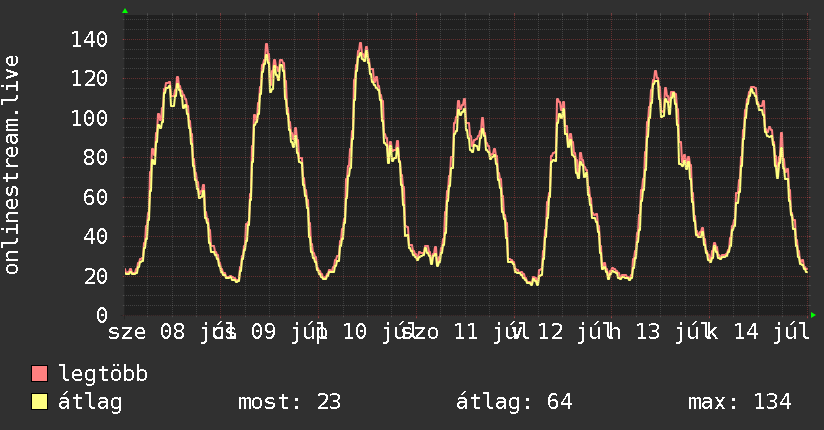Click the 60 y-axis label
The height and width of the screenshot is (430, 824).
tap(96, 197)
